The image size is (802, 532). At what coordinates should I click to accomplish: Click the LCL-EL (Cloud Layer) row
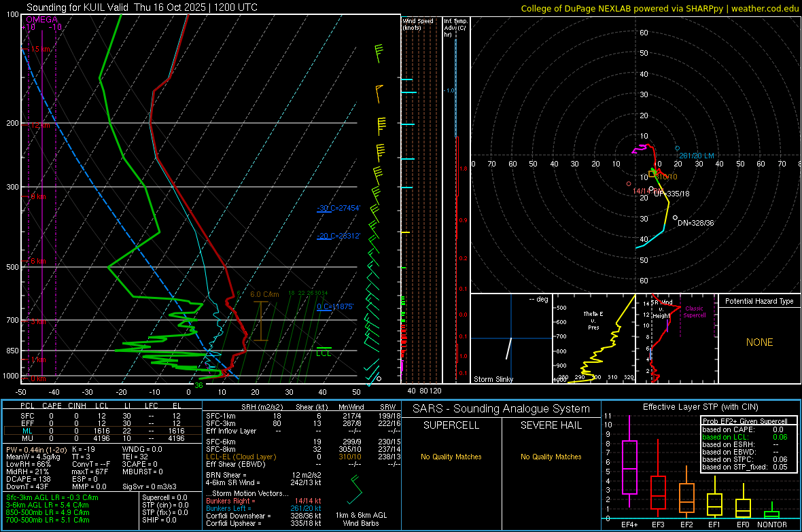coord(304,457)
